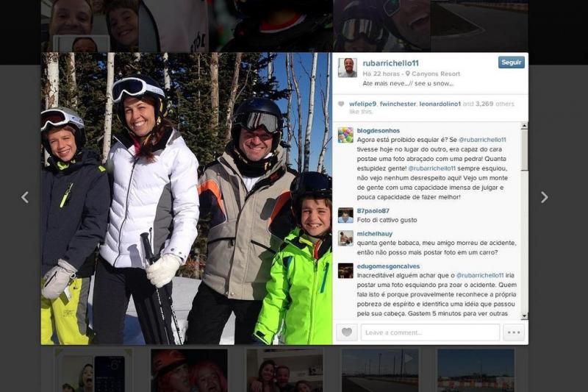Viewport: 588px width, 392px height.
Task: Open the rubarrichello11 username link
Action: pyautogui.click(x=390, y=63)
